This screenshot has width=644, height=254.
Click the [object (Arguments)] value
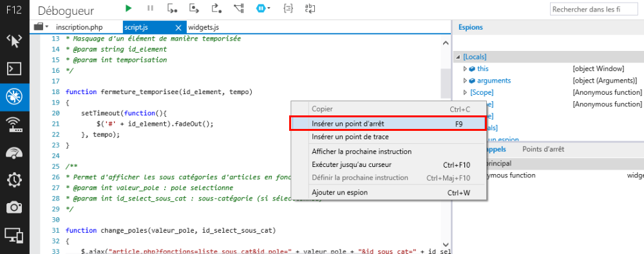[605, 81]
